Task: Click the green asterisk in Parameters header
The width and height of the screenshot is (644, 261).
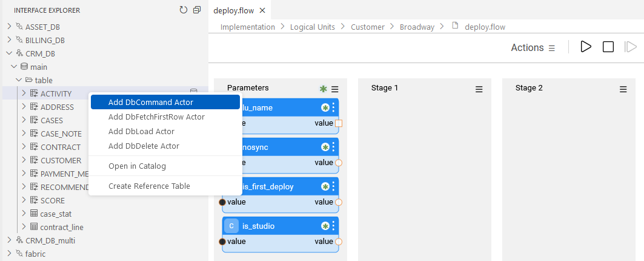Action: (323, 89)
